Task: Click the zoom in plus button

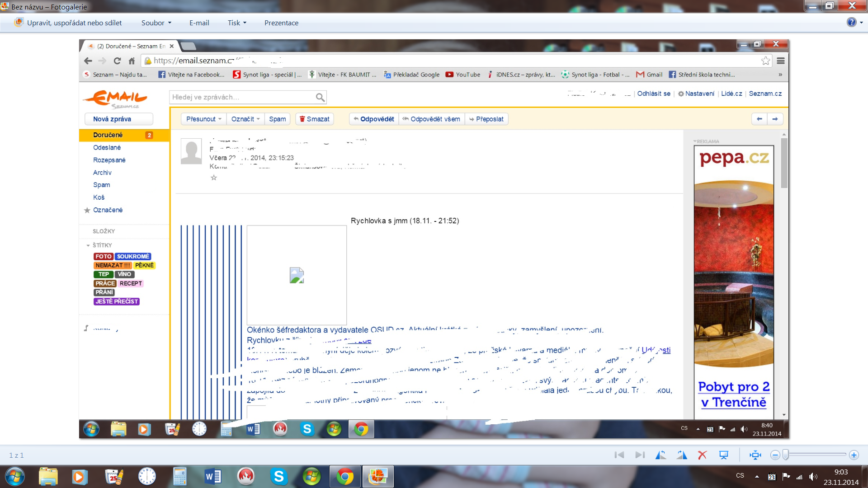Action: tap(854, 455)
